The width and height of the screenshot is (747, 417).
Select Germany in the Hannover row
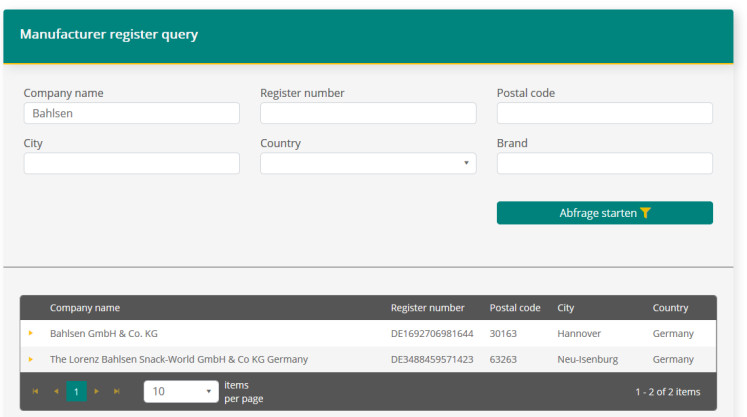[x=673, y=334]
